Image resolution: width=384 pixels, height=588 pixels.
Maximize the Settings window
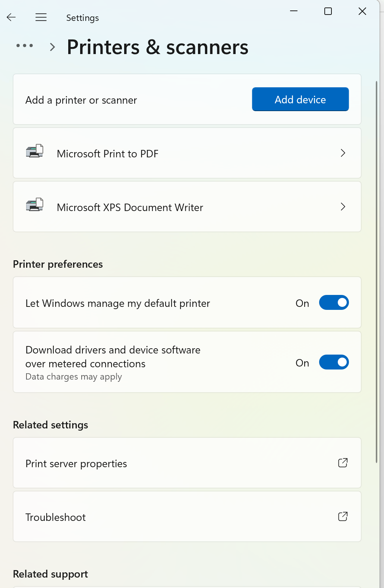pyautogui.click(x=328, y=12)
